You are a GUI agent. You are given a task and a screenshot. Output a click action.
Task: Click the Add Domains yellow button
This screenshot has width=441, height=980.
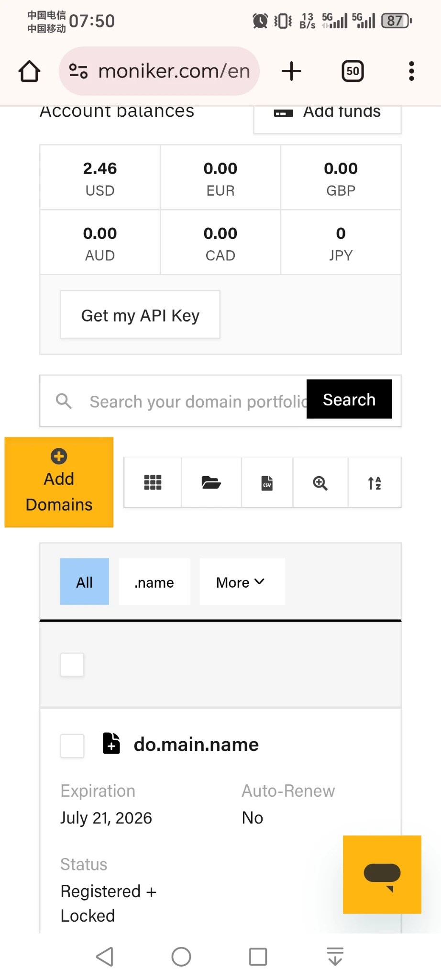[59, 482]
